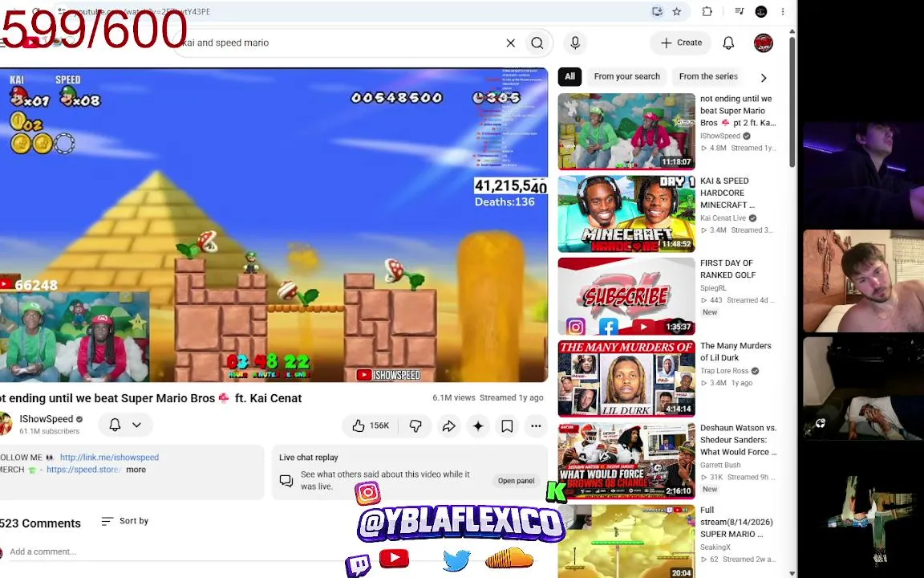Click the '523 Comments' count text
This screenshot has height=578, width=924.
coord(40,523)
